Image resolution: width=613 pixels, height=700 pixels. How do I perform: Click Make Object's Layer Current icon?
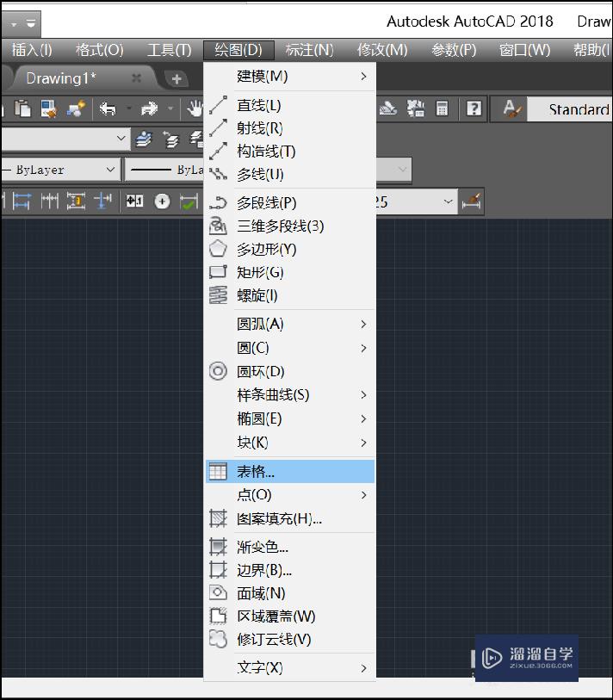(x=144, y=139)
